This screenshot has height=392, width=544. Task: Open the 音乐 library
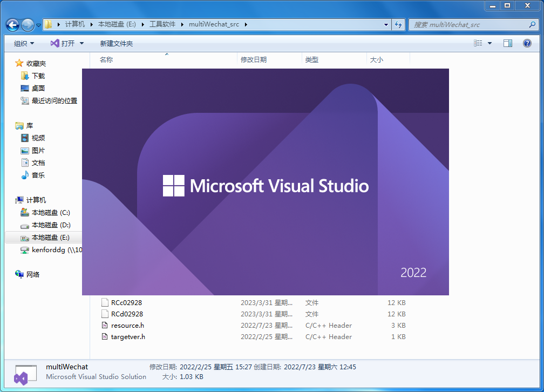pos(38,175)
